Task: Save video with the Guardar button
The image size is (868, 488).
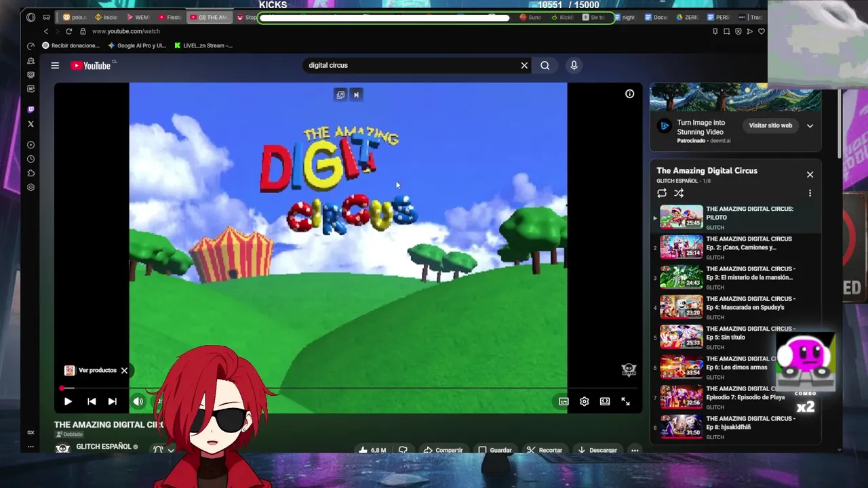Action: click(494, 450)
